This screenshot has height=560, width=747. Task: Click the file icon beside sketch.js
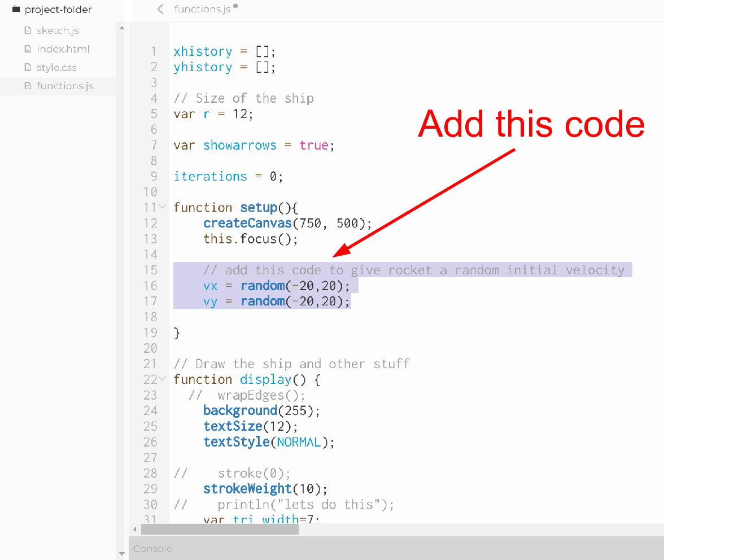point(28,30)
